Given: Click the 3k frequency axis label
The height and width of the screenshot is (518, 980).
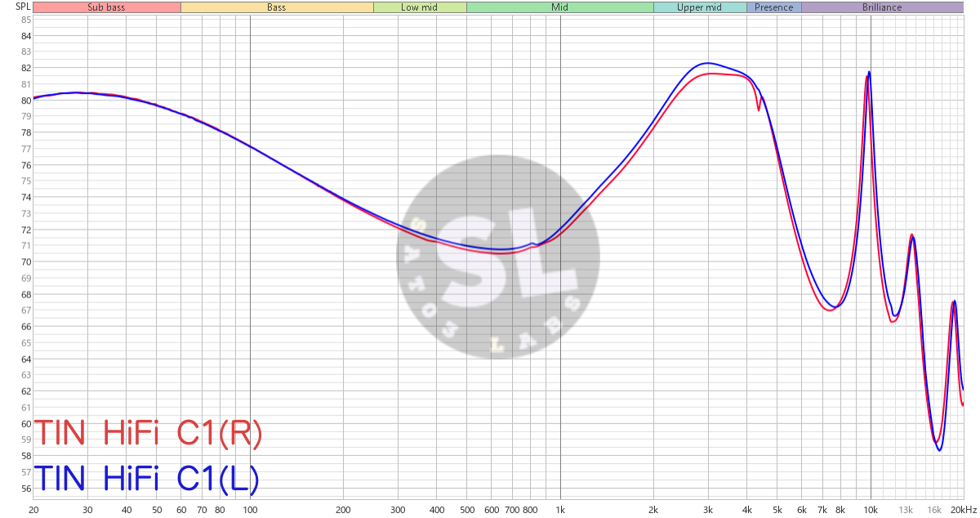Looking at the screenshot, I should 708,510.
